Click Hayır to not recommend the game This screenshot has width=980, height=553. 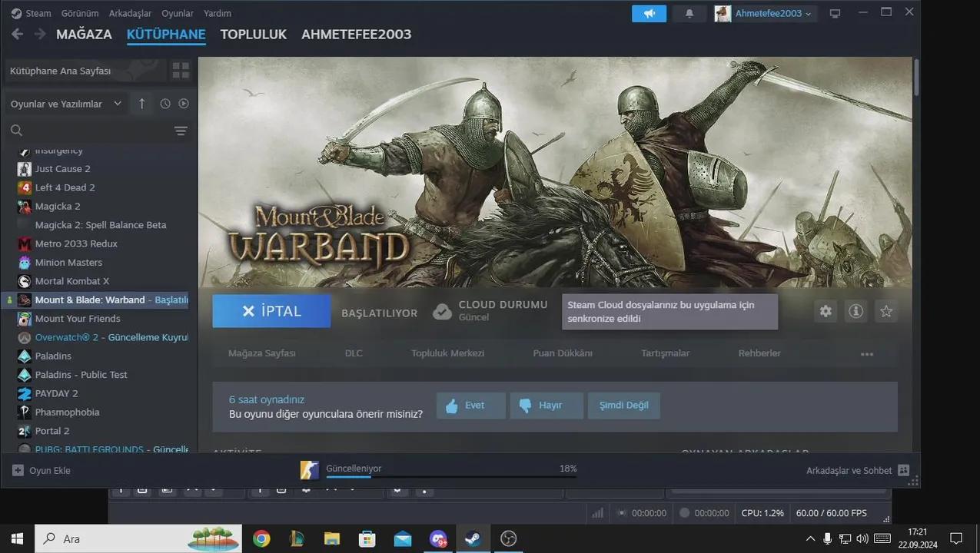coord(546,405)
